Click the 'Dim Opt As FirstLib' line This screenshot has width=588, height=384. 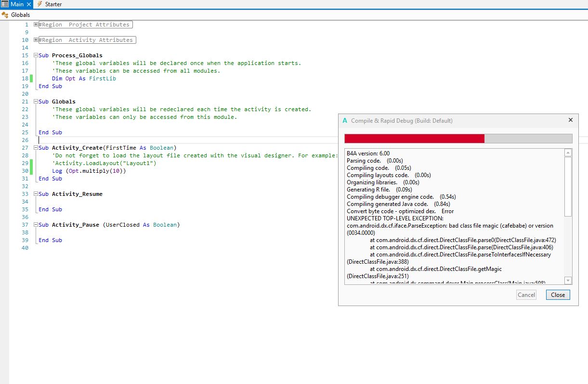coord(84,78)
